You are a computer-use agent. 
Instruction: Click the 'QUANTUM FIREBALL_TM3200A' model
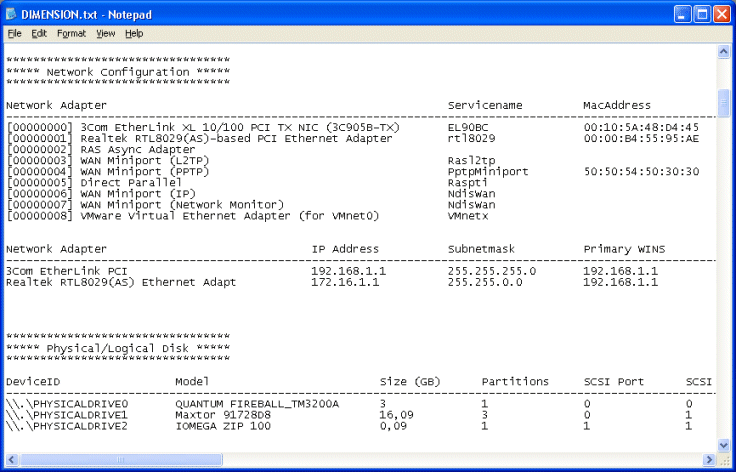point(257,404)
